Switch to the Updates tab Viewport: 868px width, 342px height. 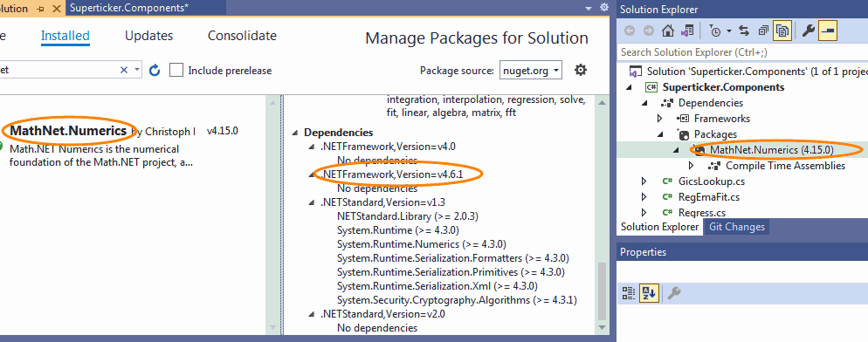[x=149, y=36]
